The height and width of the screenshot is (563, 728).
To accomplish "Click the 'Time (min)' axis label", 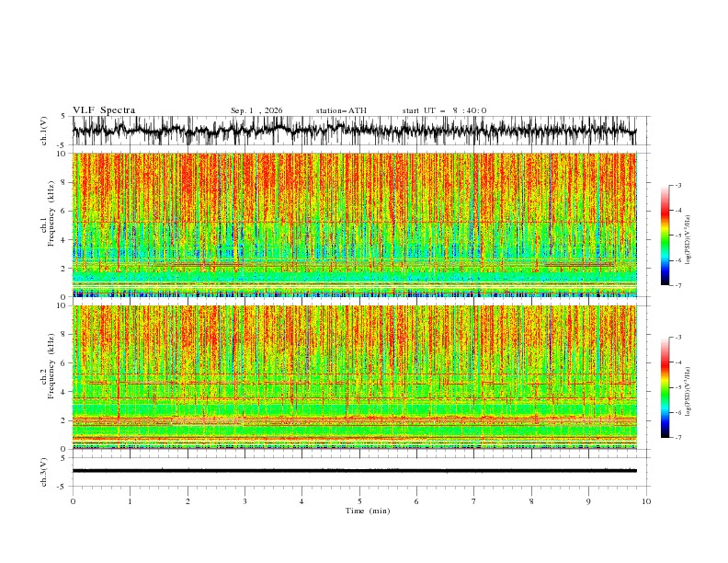I will [x=368, y=511].
